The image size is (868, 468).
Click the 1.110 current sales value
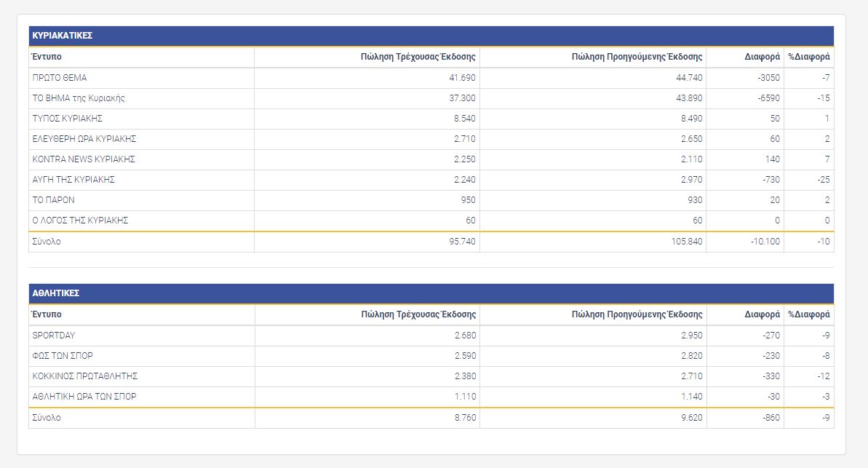(466, 397)
